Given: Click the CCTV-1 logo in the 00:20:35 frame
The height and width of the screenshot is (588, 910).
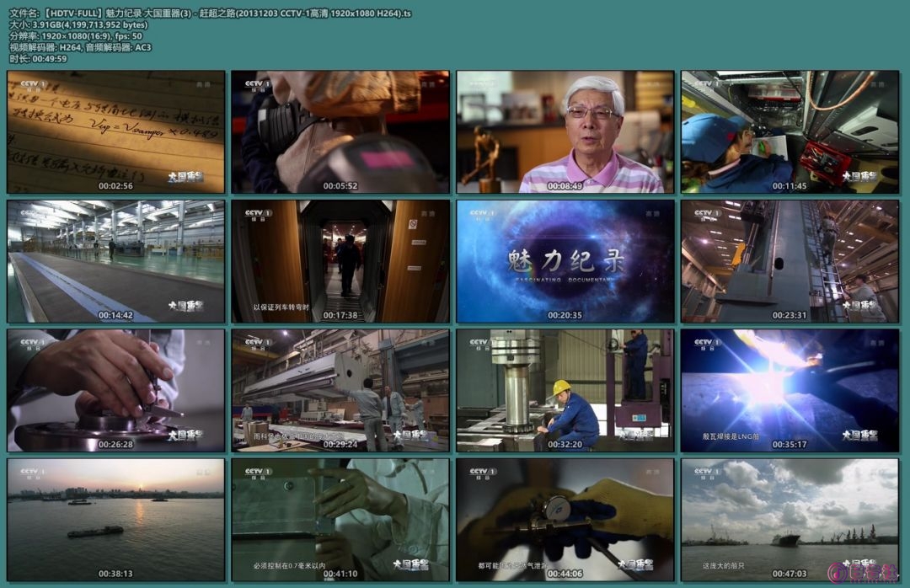Looking at the screenshot, I should tap(484, 215).
